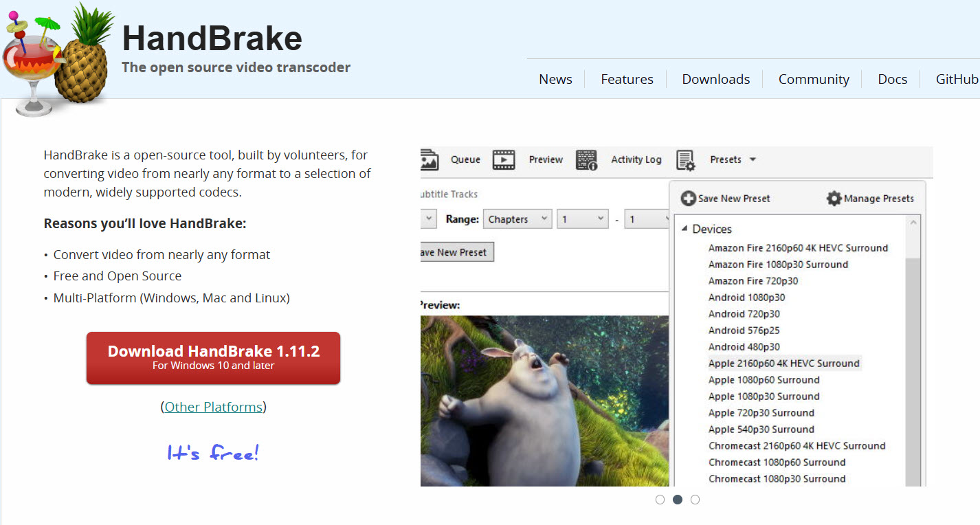Image resolution: width=980 pixels, height=525 pixels.
Task: Click "Convert video from nearly any format" bullet
Action: [x=162, y=254]
